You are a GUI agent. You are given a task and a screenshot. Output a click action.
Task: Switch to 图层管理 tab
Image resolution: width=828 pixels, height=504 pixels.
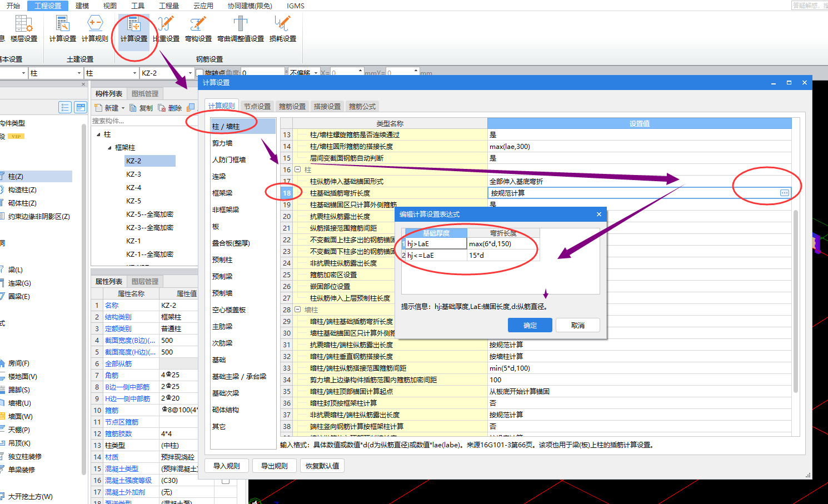[145, 281]
